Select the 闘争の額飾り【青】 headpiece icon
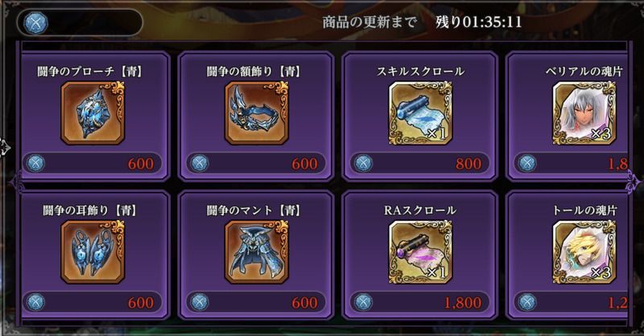 tap(257, 113)
